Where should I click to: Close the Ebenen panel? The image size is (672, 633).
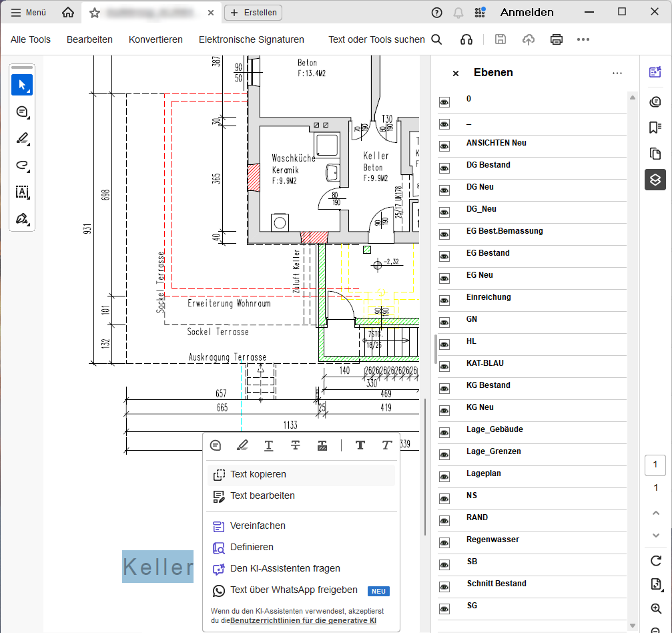coord(456,73)
